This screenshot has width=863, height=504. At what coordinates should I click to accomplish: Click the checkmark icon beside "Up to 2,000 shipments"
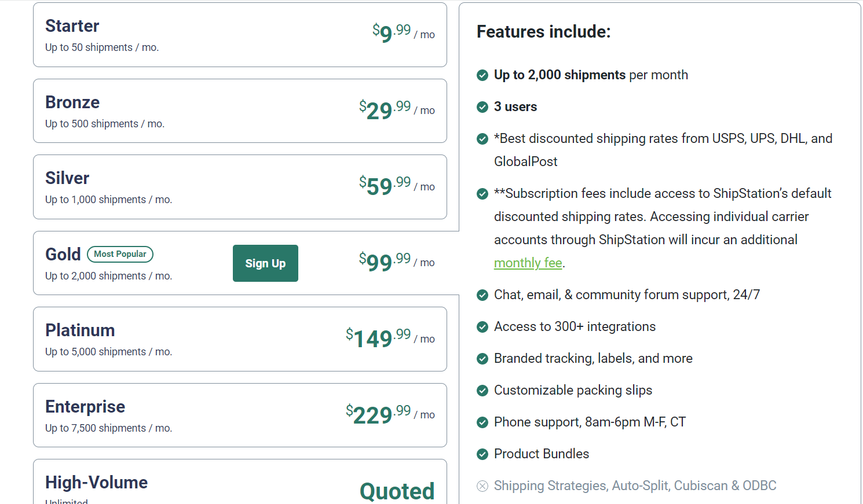482,75
